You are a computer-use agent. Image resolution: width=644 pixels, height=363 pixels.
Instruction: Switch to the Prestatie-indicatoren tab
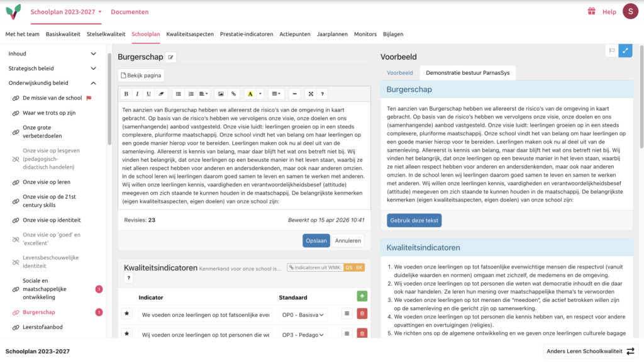(247, 34)
